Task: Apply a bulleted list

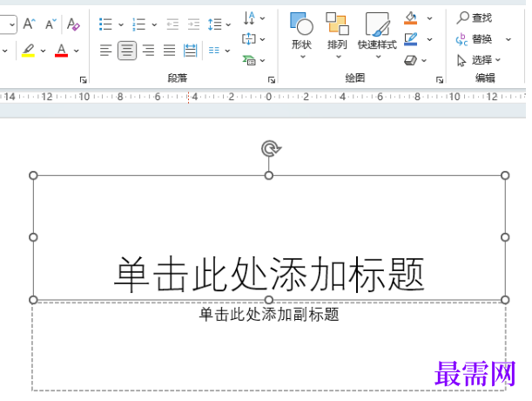Action: pyautogui.click(x=105, y=24)
